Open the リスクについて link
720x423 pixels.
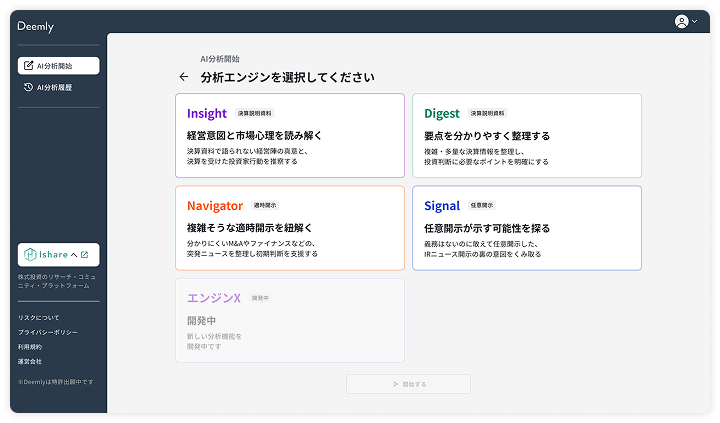[38, 318]
